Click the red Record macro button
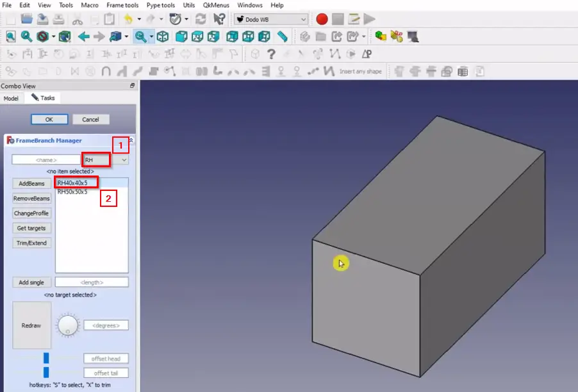This screenshot has width=578, height=392. click(x=322, y=19)
